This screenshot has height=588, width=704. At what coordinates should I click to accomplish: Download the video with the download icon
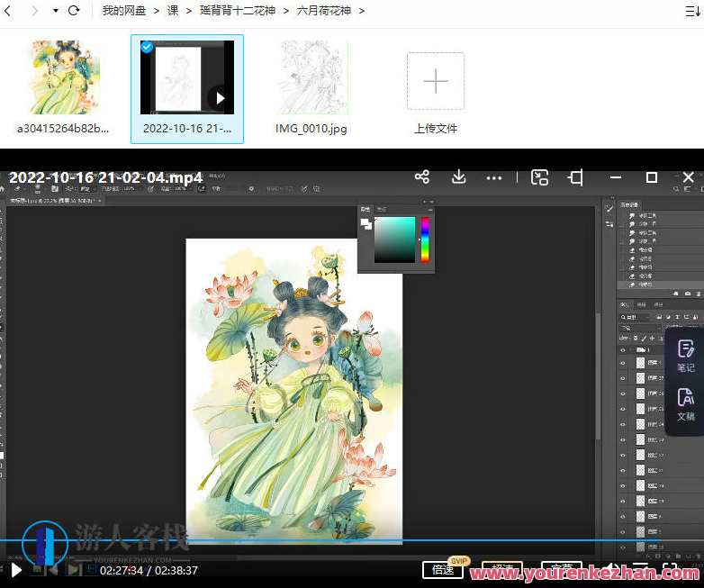458,177
